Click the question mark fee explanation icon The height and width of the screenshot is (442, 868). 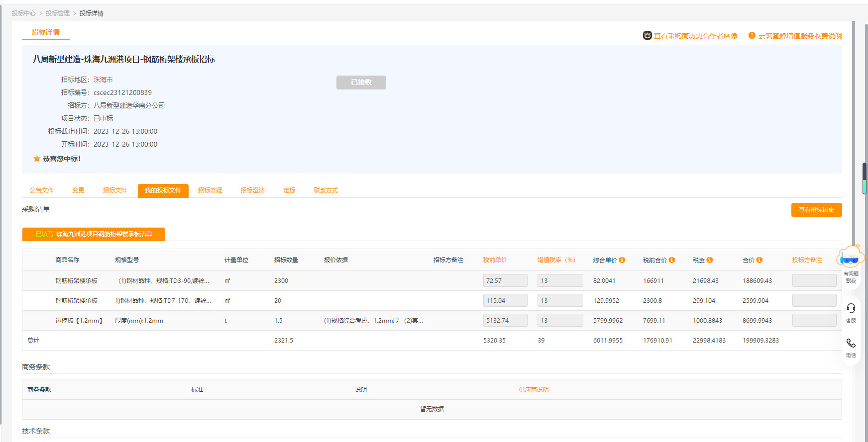tap(752, 35)
